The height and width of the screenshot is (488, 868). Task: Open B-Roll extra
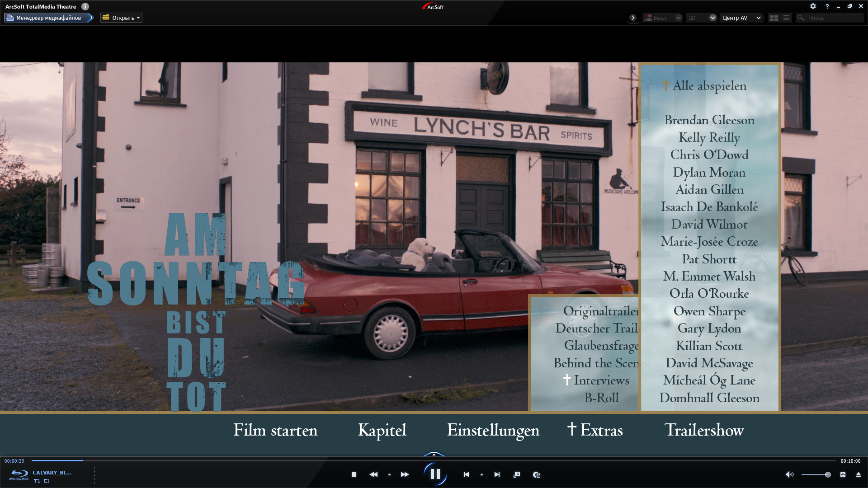601,398
